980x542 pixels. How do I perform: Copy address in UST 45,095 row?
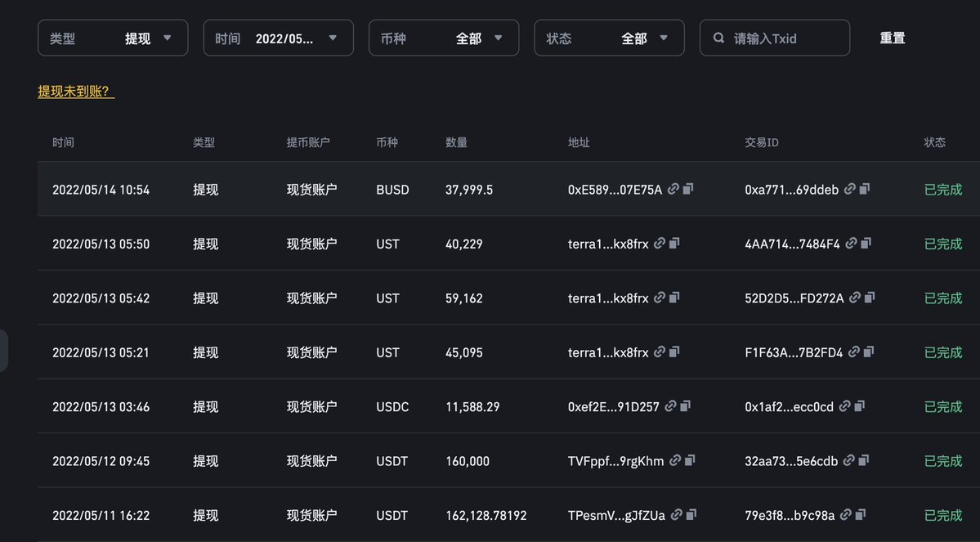(674, 352)
